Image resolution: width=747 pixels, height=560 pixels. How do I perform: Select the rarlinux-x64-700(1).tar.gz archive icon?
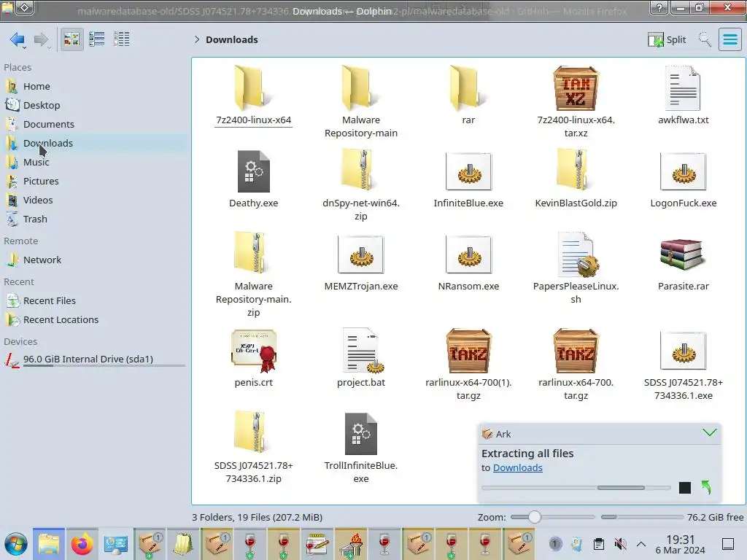point(469,351)
